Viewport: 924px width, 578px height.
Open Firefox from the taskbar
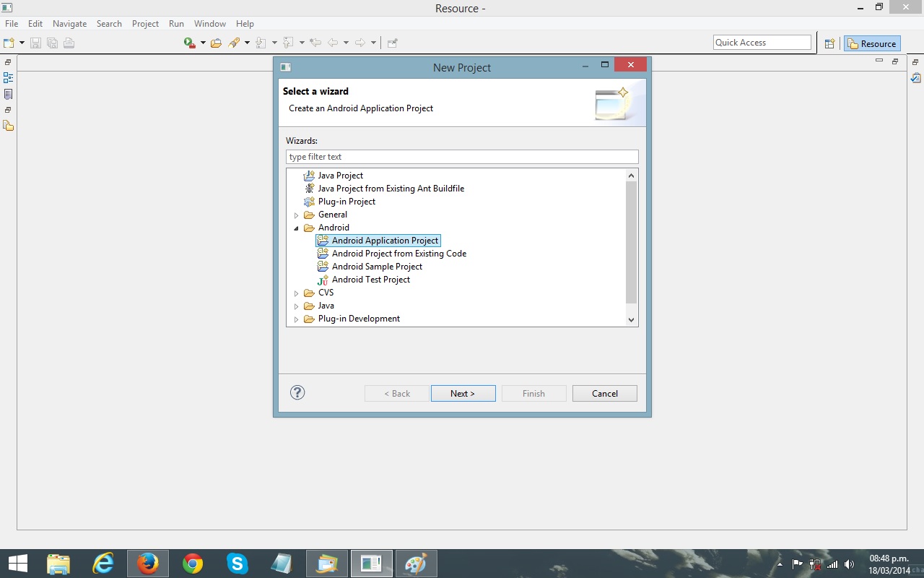(x=148, y=564)
